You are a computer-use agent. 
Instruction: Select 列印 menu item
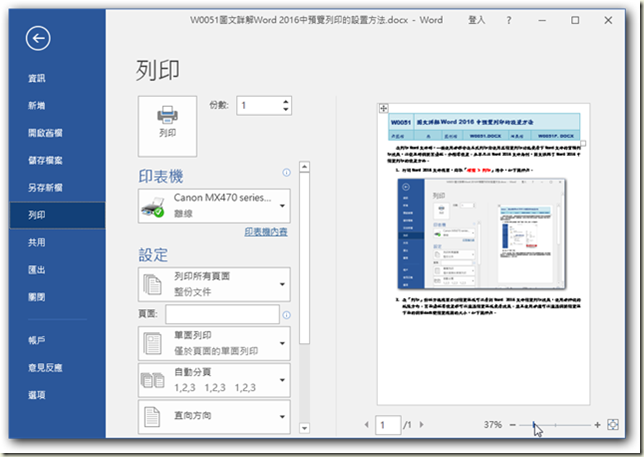[x=57, y=215]
